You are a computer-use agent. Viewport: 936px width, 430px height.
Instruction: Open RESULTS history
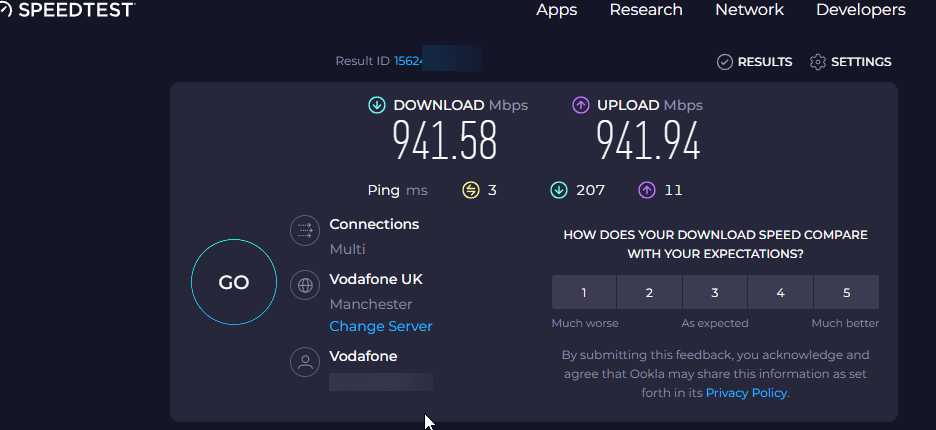(755, 62)
